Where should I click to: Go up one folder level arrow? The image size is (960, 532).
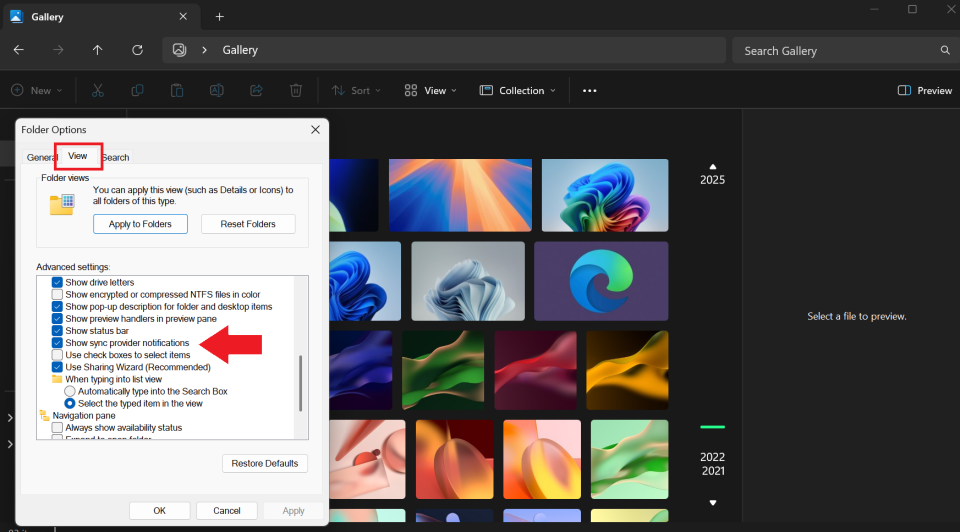[x=97, y=50]
